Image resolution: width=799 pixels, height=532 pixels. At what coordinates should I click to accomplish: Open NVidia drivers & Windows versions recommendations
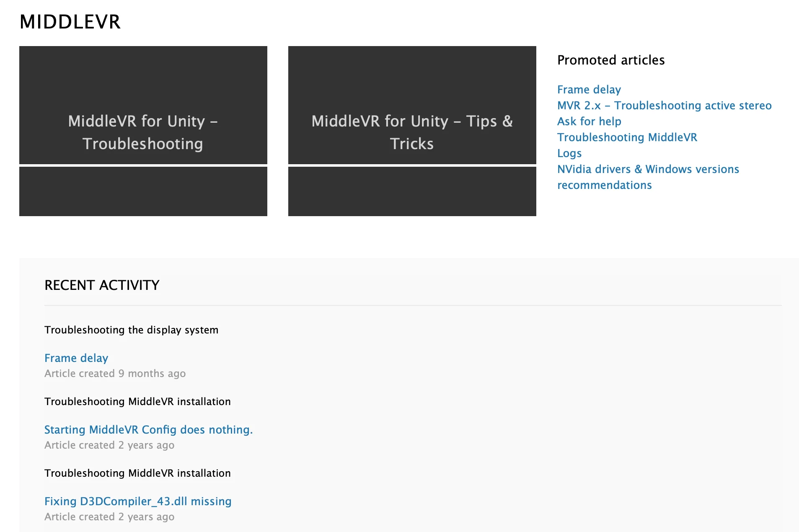tap(648, 177)
